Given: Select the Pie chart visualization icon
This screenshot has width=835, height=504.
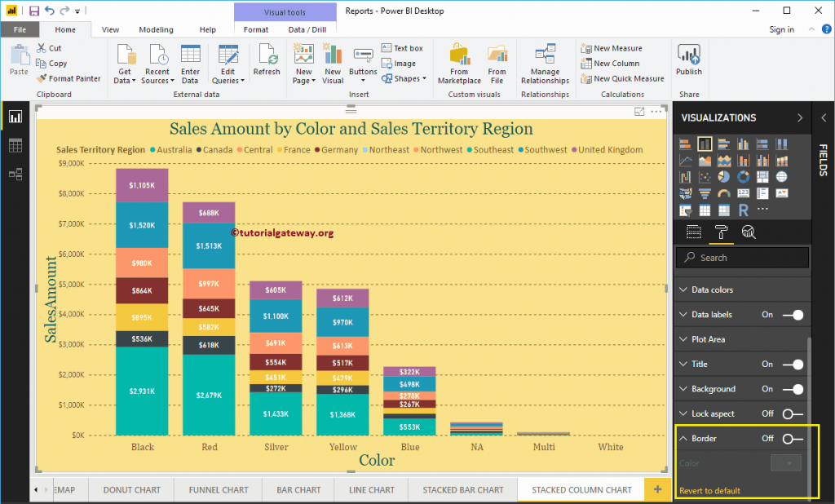Looking at the screenshot, I should (x=724, y=177).
